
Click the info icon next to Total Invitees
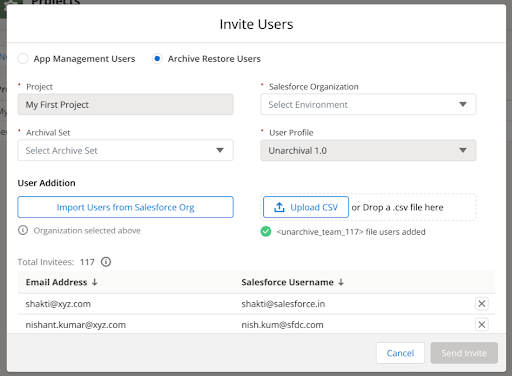click(106, 262)
